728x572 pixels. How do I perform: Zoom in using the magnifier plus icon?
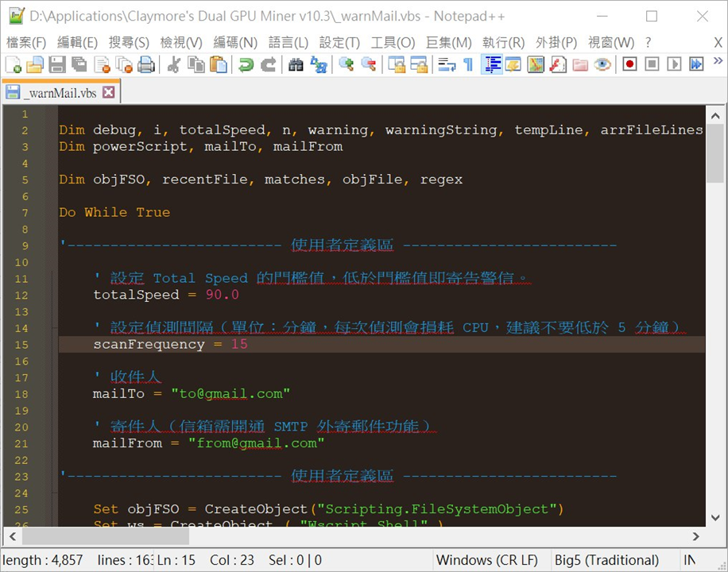347,64
